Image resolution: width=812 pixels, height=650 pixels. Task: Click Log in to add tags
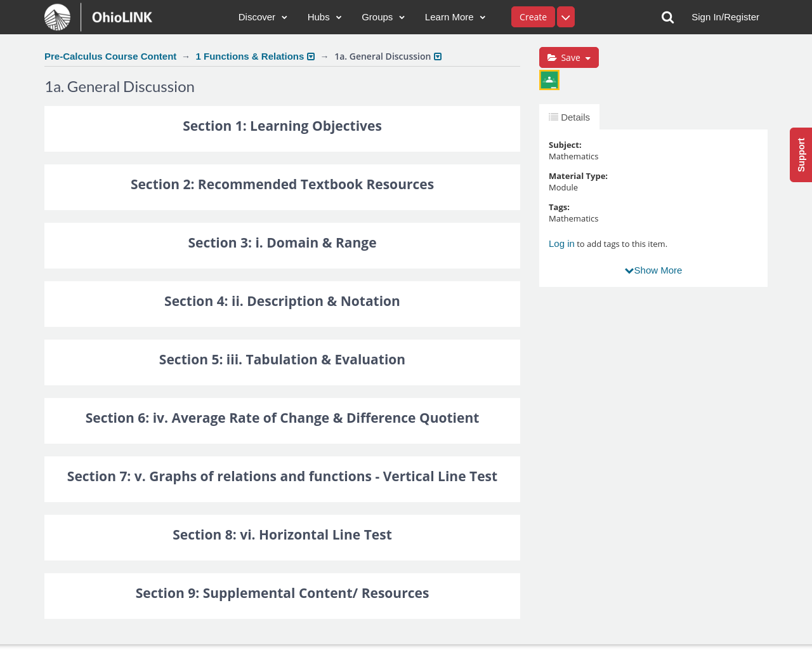561,244
